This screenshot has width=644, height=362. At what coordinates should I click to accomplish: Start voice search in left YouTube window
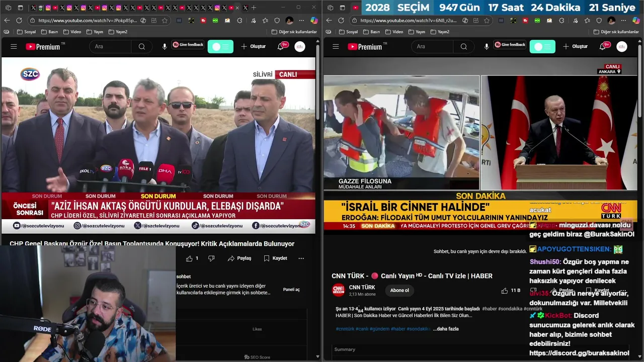[165, 47]
